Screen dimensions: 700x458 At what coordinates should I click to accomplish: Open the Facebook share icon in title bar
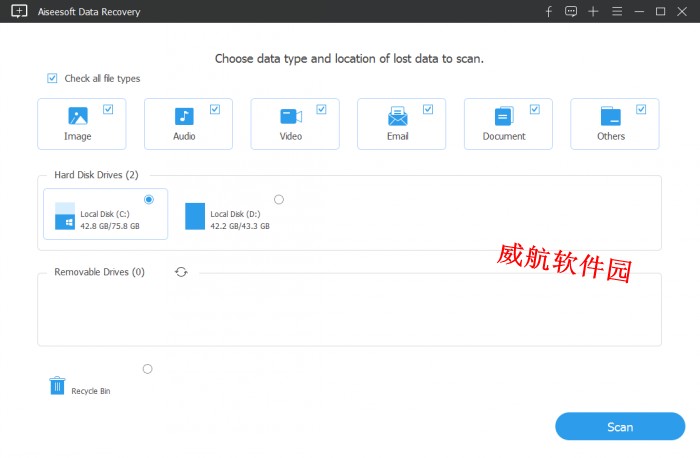pyautogui.click(x=549, y=11)
